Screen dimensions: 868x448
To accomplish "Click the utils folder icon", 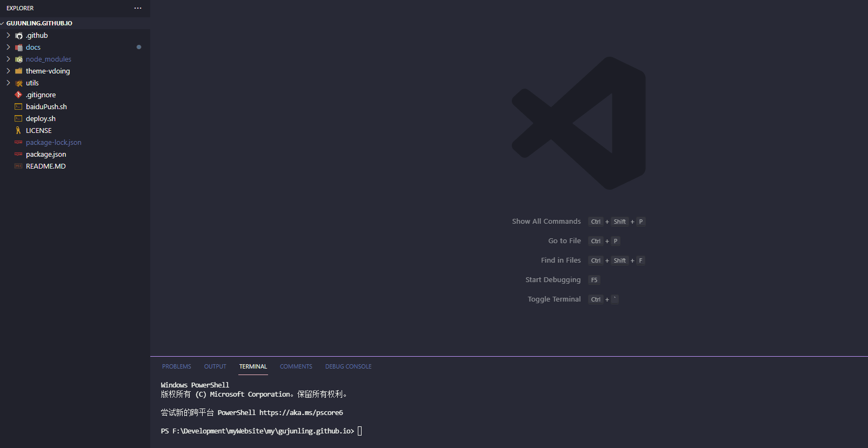I will coord(19,83).
